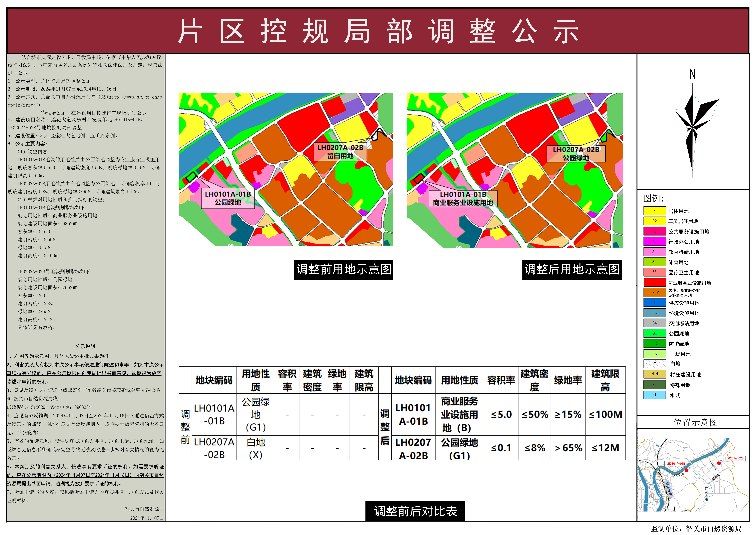Select the ≤12M height limit cell
Viewport: 756px width, 535px height.
coord(605,448)
